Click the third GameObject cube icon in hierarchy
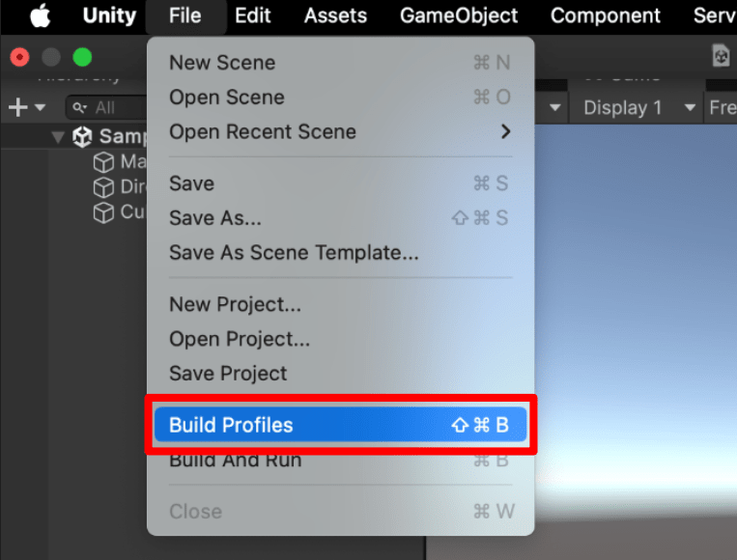Image resolution: width=737 pixels, height=560 pixels. click(x=103, y=212)
